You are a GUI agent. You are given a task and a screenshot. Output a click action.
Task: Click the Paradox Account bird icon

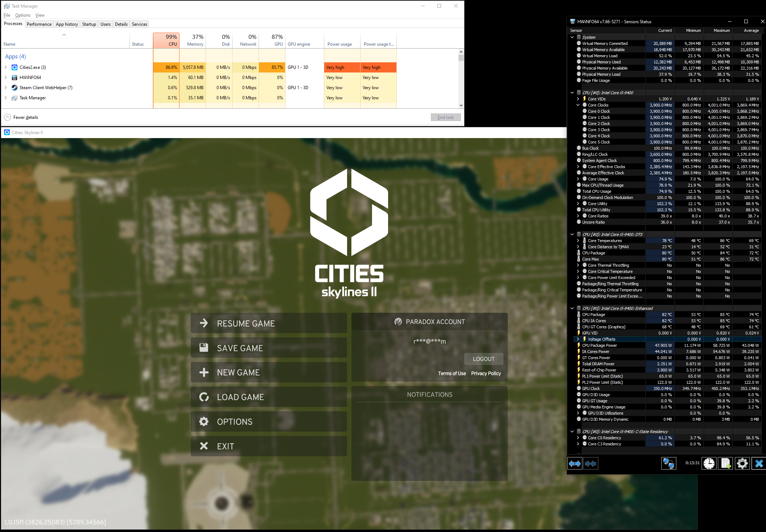pyautogui.click(x=398, y=321)
